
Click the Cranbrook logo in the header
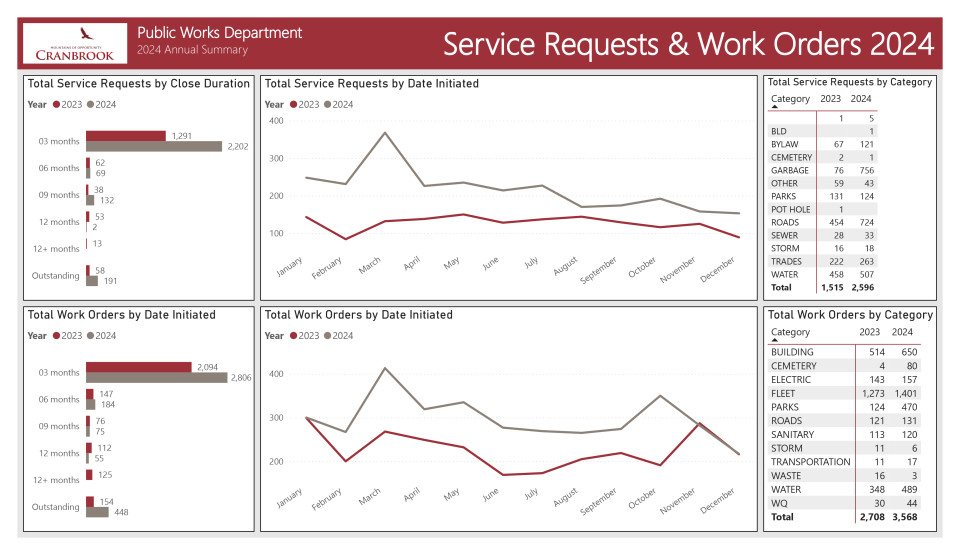coord(74,44)
